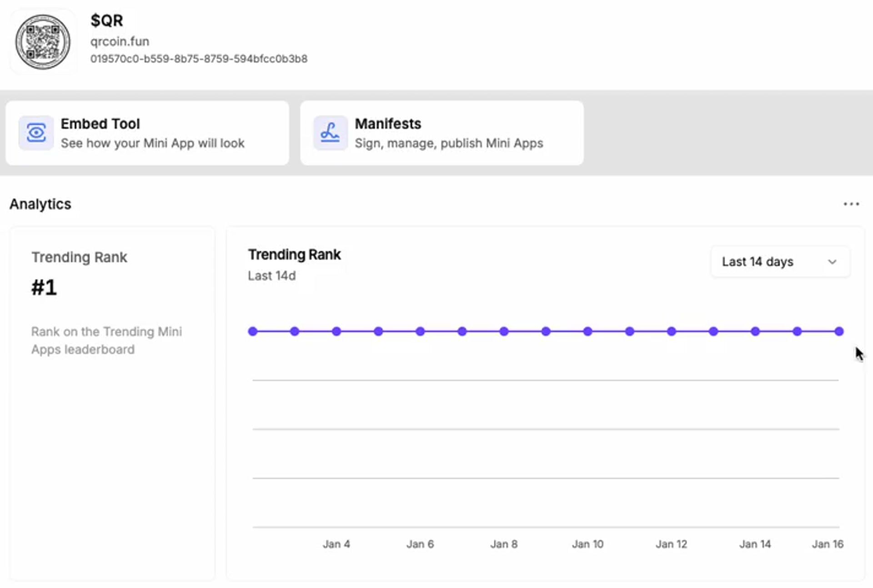Click the Manifests signature icon
The height and width of the screenshot is (588, 873).
330,133
